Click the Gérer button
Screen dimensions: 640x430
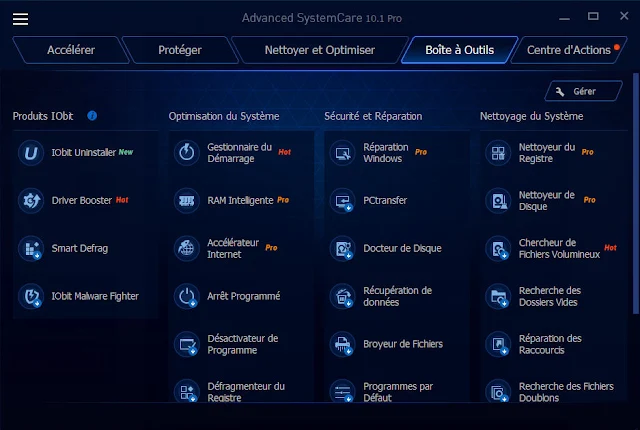(584, 91)
